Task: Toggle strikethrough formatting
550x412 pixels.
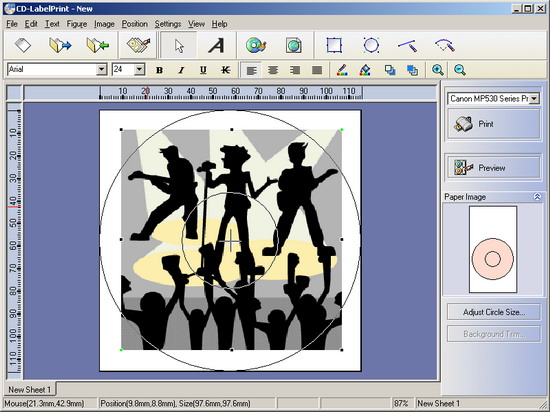Action: pyautogui.click(x=226, y=70)
